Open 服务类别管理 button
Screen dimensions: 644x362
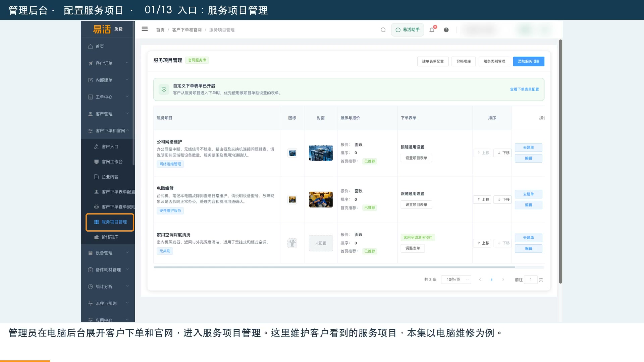tap(494, 61)
